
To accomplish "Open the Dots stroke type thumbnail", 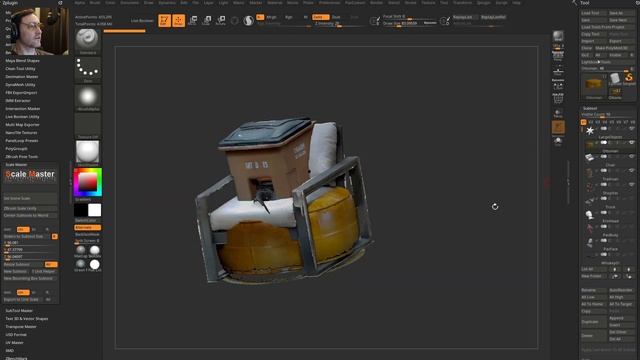I will tap(88, 69).
